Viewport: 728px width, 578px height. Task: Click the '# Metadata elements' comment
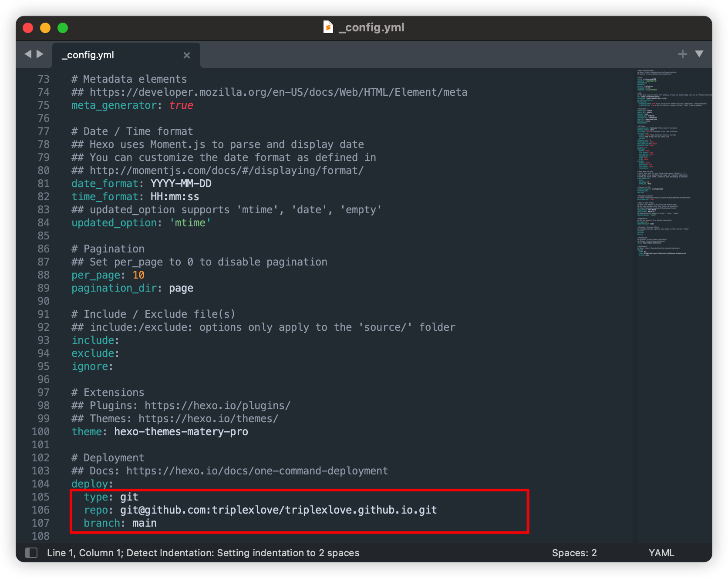tap(129, 79)
